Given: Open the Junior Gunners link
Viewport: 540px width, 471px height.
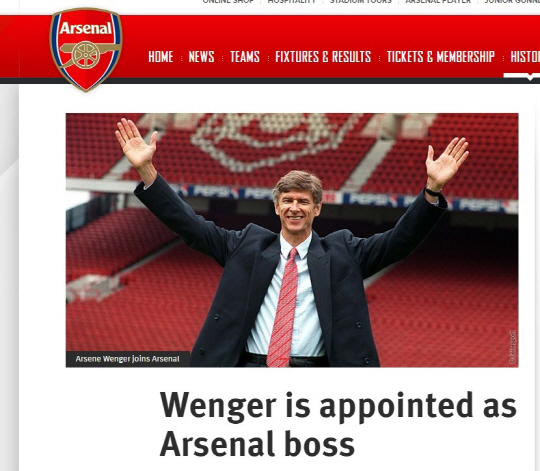Looking at the screenshot, I should pos(512,2).
